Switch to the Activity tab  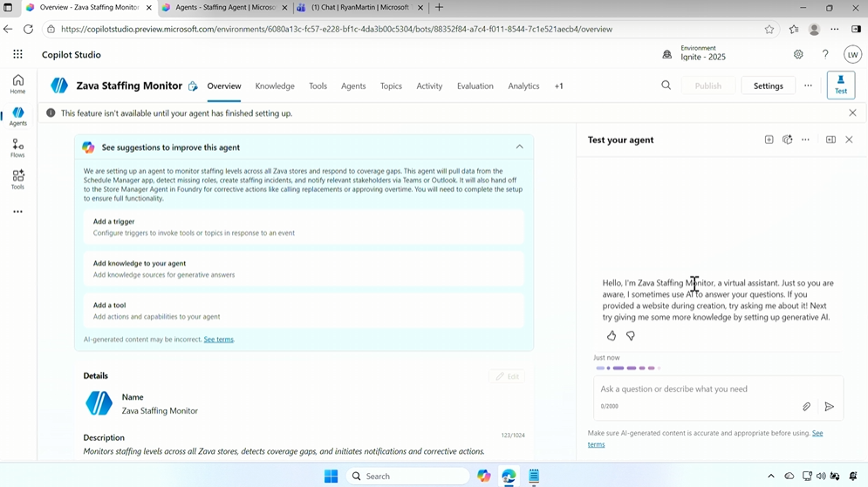429,86
